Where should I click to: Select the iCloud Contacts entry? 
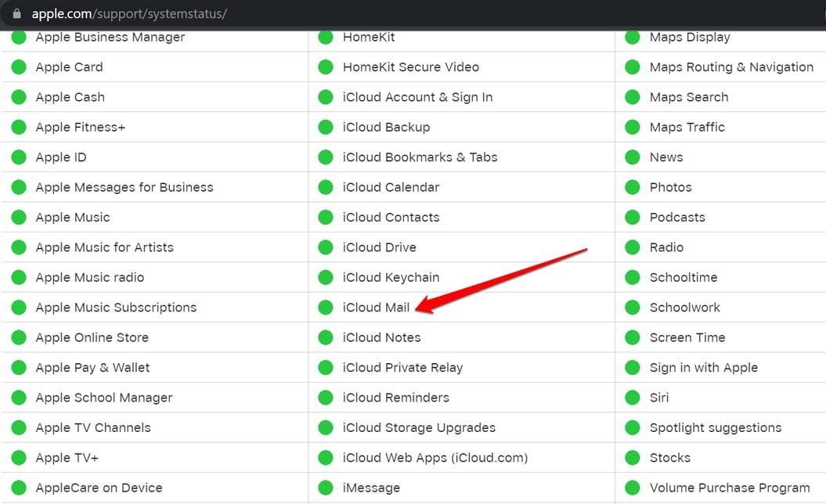pos(391,217)
